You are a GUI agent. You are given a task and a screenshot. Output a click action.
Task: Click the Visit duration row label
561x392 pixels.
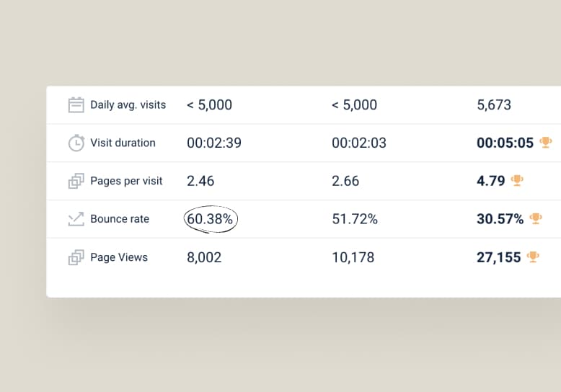pyautogui.click(x=123, y=143)
